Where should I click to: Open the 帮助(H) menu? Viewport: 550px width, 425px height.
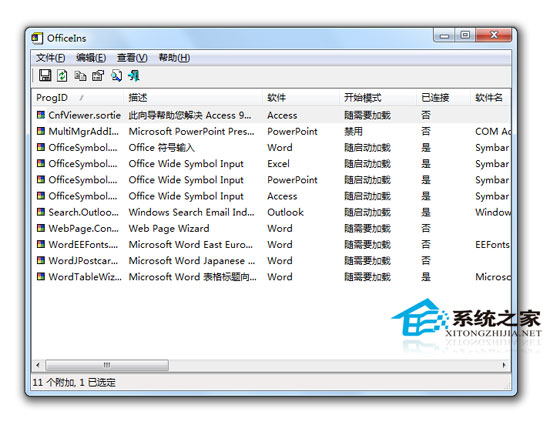coord(174,58)
